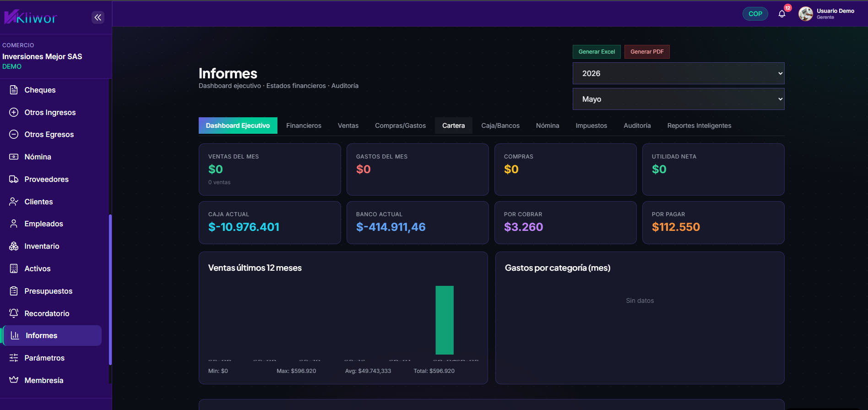Image resolution: width=868 pixels, height=410 pixels.
Task: Click the Kliwor logo
Action: click(x=31, y=17)
